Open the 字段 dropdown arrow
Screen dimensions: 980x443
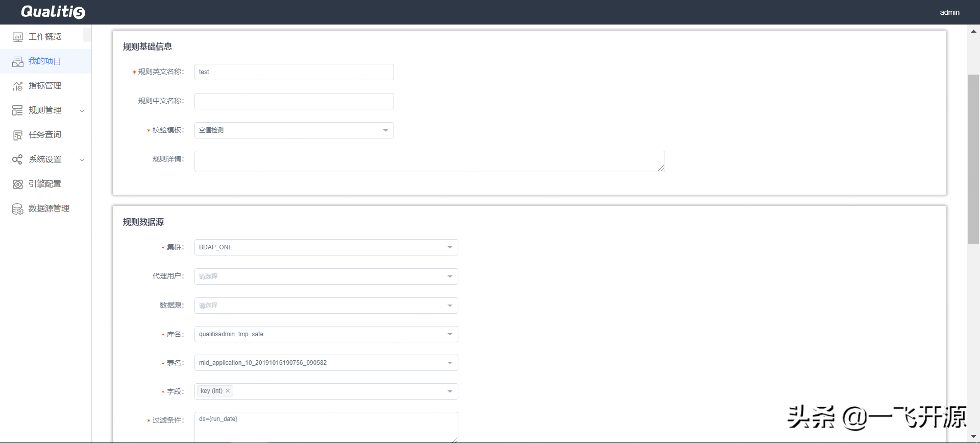pos(450,391)
